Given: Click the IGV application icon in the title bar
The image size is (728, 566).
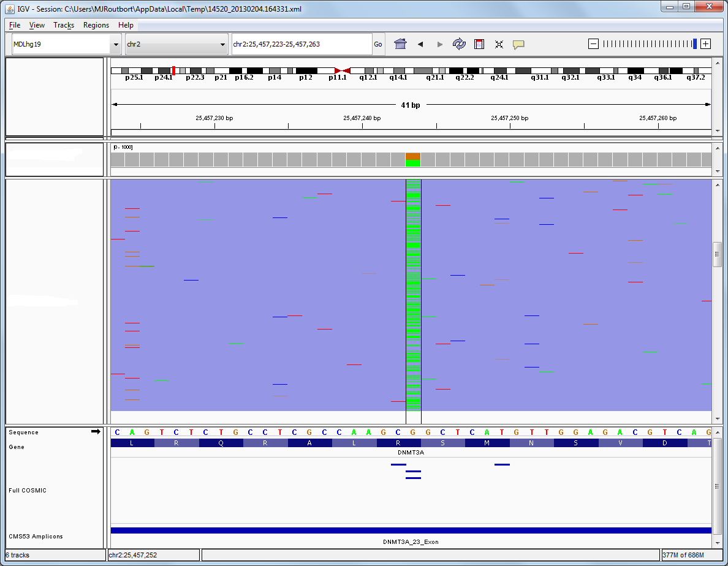Looking at the screenshot, I should (10, 9).
